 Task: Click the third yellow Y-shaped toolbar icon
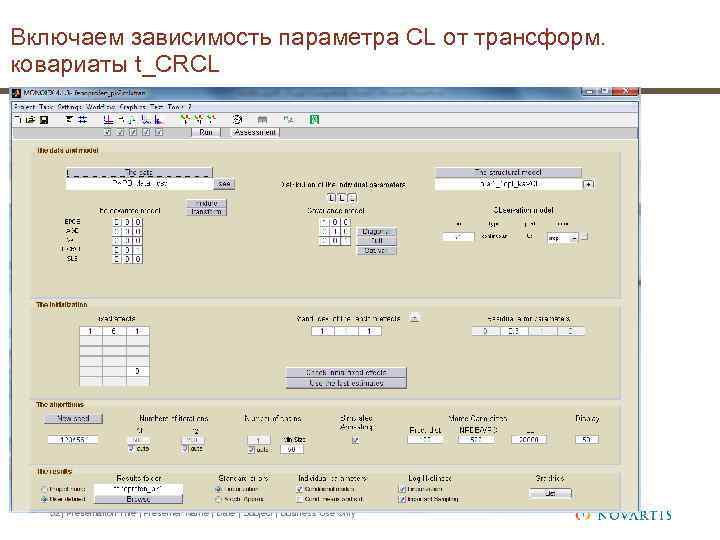click(211, 119)
